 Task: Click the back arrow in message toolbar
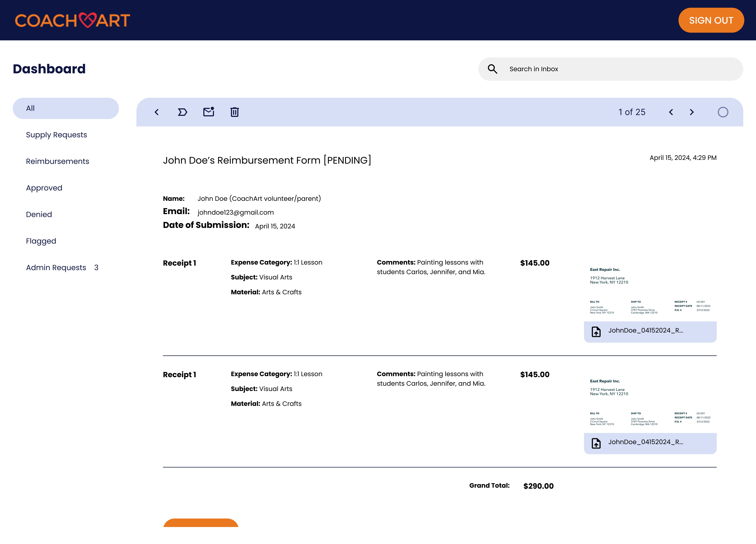click(157, 112)
